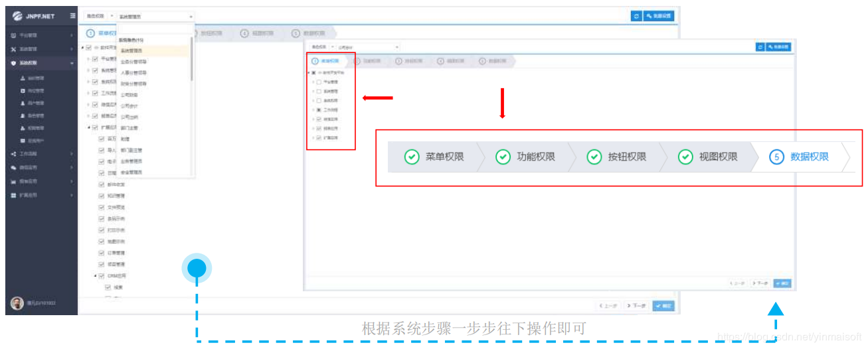Click 批量设置 button in back window

click(x=658, y=15)
